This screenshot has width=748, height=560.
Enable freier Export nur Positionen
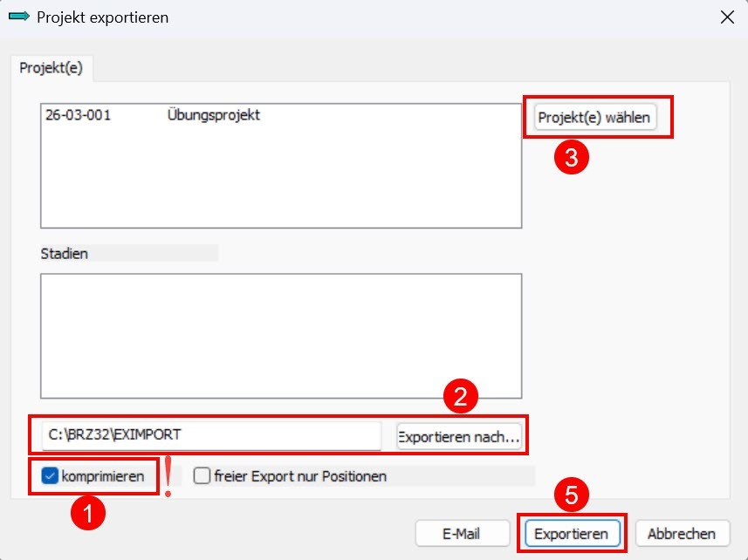coord(202,475)
